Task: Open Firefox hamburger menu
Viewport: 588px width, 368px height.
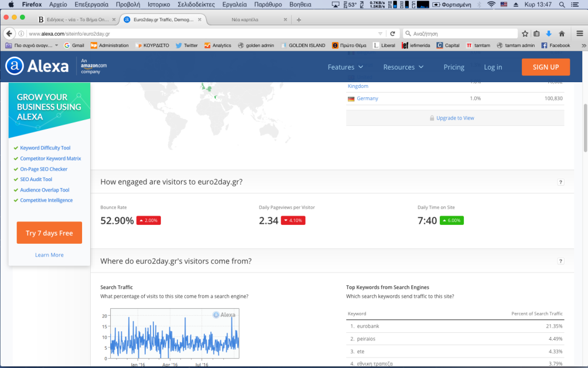Action: tap(580, 33)
